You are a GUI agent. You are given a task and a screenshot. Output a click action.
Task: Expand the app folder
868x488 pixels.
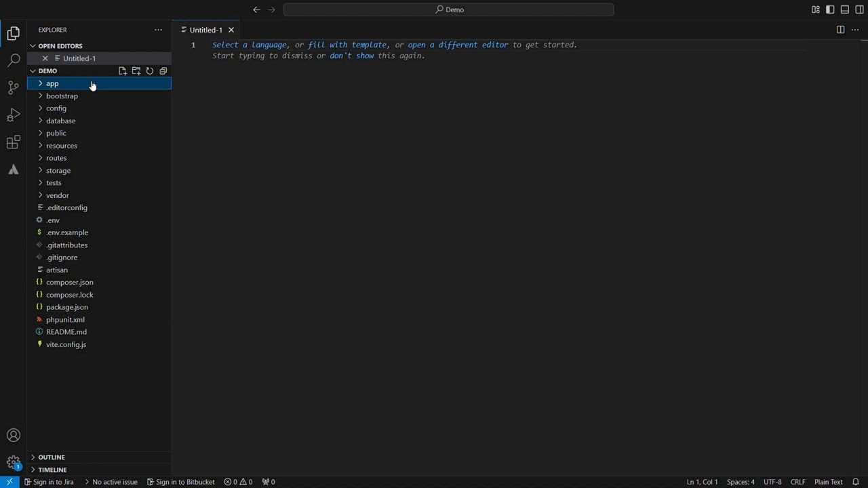99,83
